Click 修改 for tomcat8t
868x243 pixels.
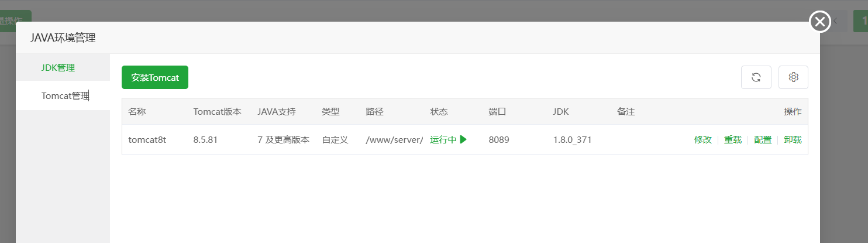pyautogui.click(x=703, y=140)
